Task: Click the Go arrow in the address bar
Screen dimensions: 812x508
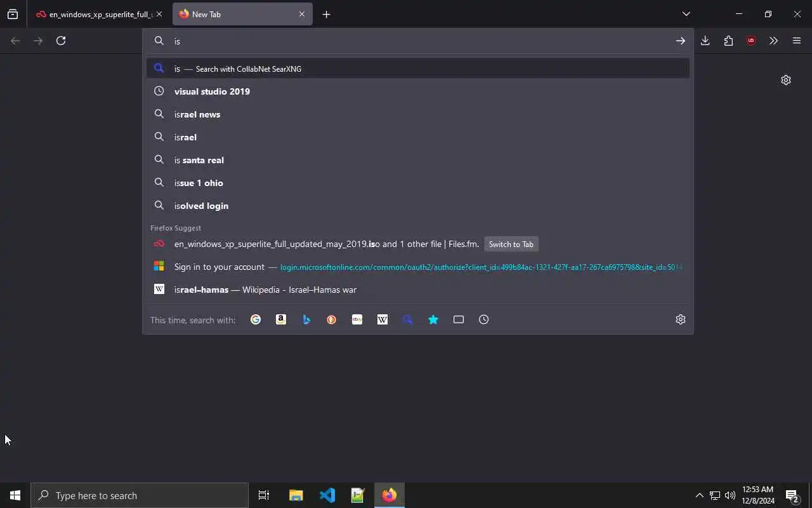Action: click(680, 41)
